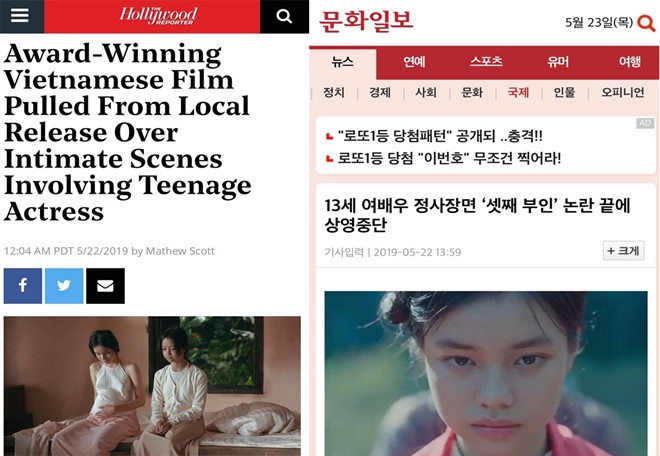Click the Hollywood Reporter search icon
This screenshot has height=456, width=660.
[x=284, y=16]
